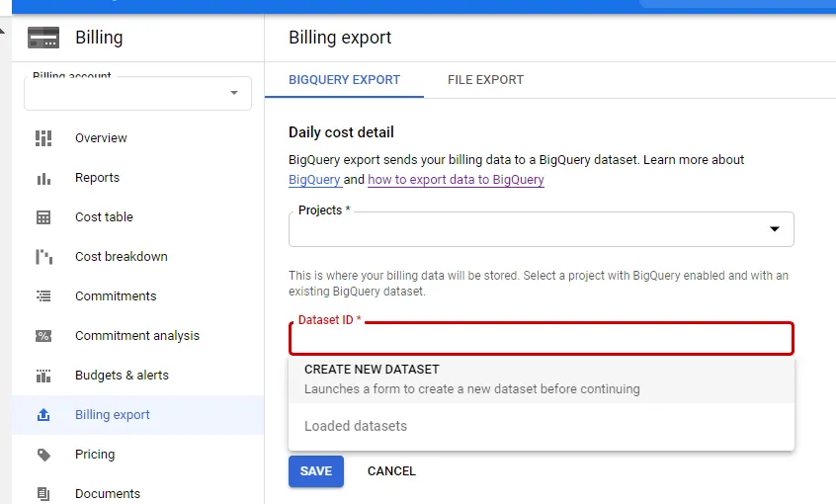Click the Cost breakdown icon

(43, 257)
